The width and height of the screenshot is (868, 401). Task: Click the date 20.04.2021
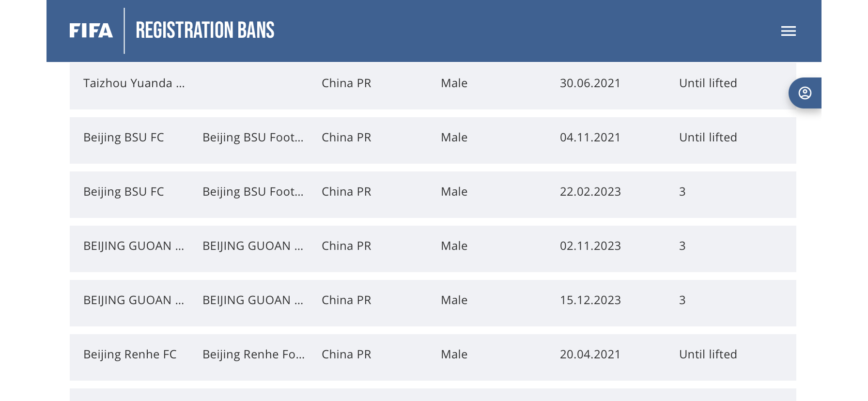click(590, 355)
